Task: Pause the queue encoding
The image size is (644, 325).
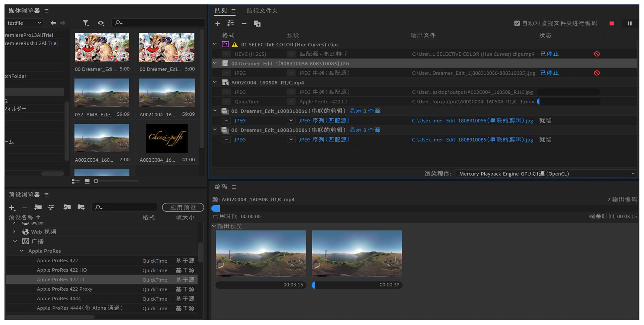Action: point(629,23)
